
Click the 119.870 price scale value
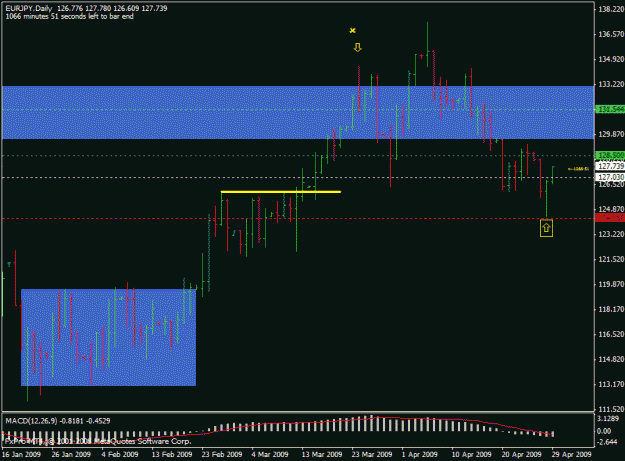(611, 284)
